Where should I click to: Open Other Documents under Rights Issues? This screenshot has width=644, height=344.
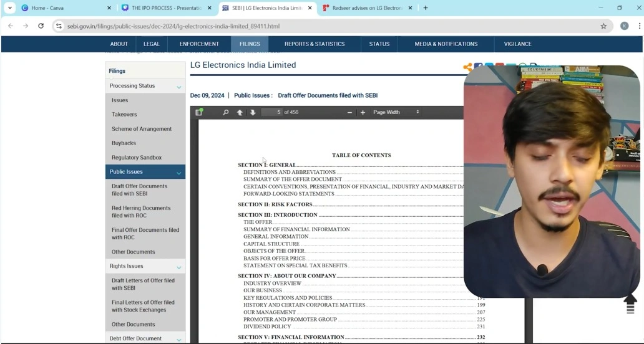click(x=133, y=324)
